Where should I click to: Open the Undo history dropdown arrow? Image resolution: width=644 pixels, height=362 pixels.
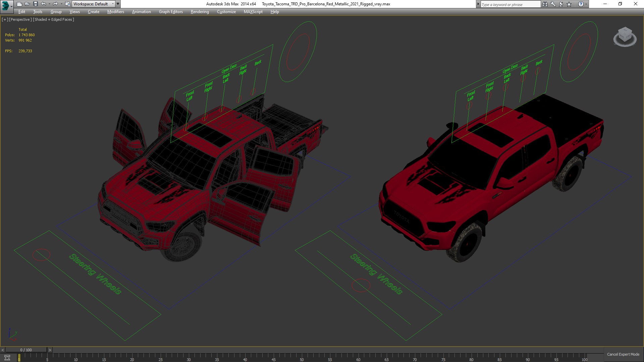click(49, 4)
